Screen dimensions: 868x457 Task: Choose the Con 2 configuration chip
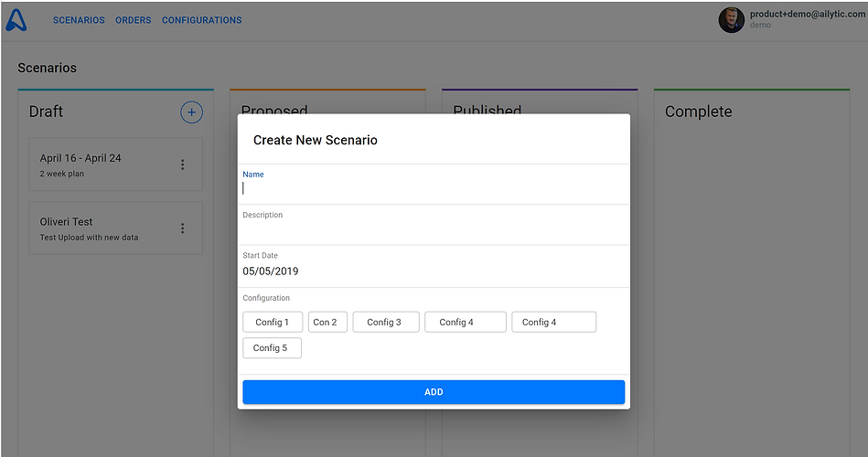click(x=327, y=322)
